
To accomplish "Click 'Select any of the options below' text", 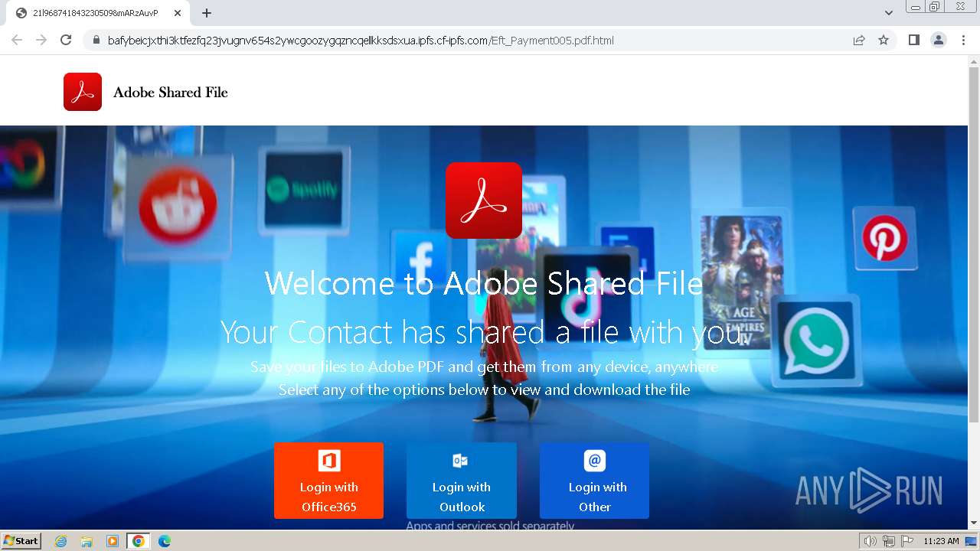I will 484,390.
